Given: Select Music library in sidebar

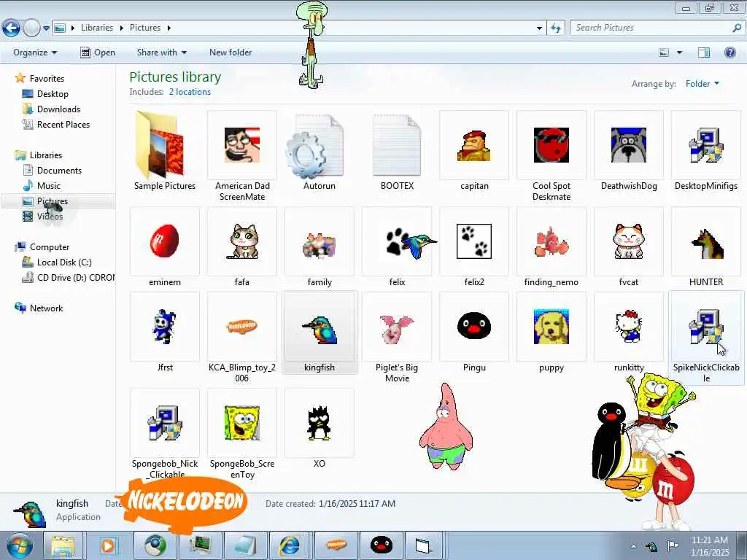Looking at the screenshot, I should point(49,186).
